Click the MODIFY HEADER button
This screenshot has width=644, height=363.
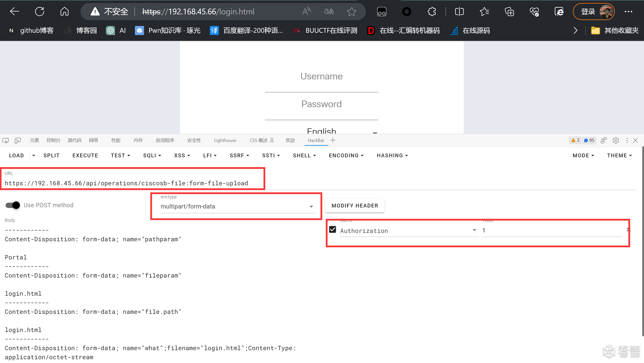pos(355,206)
